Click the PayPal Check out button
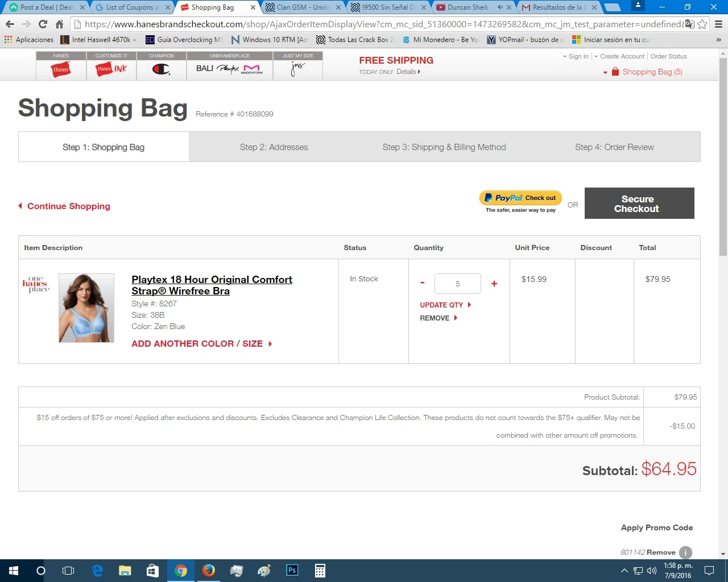The image size is (728, 582). [520, 198]
